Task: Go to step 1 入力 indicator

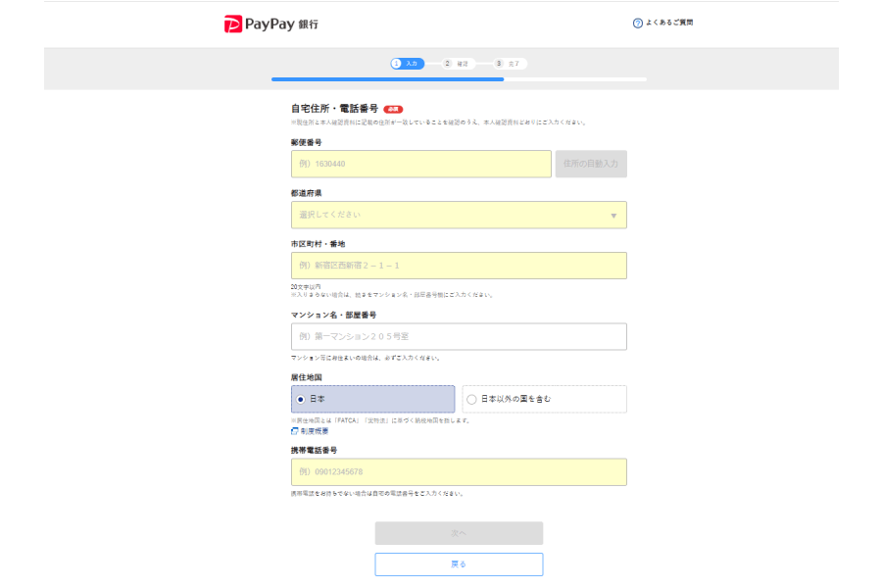Action: [408, 64]
